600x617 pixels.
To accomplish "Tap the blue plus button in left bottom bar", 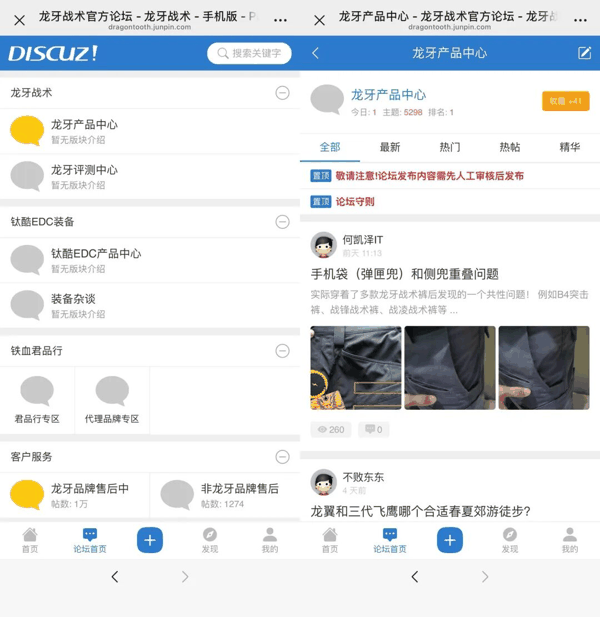I will coord(150,540).
